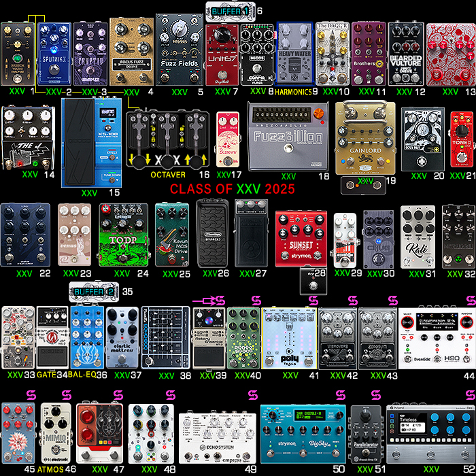Click the Heavy Water pedal
476x476 pixels.
tap(294, 54)
